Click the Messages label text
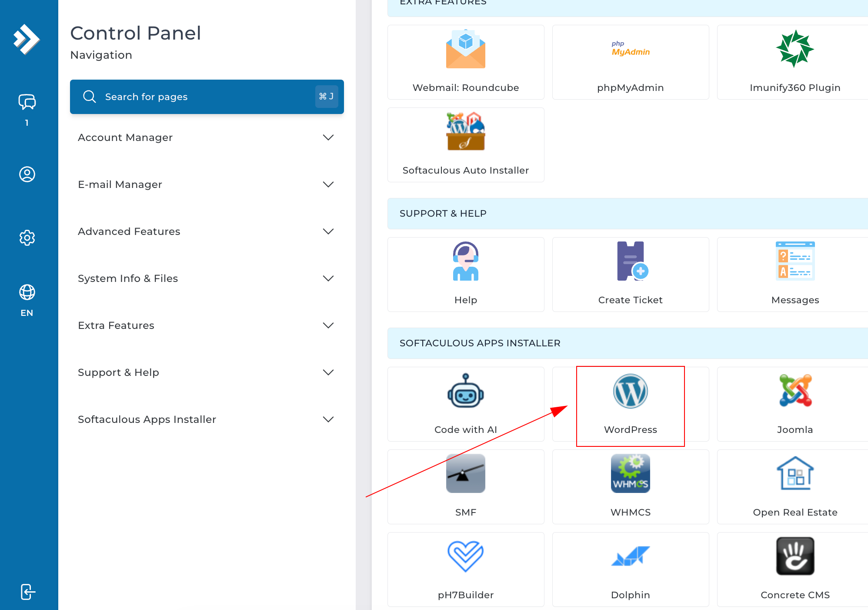 click(795, 300)
